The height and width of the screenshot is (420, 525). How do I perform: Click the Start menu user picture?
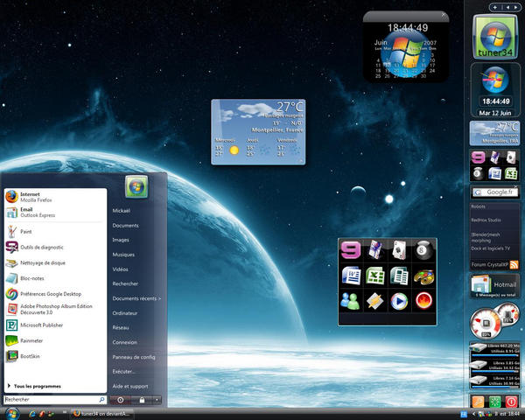tap(136, 186)
